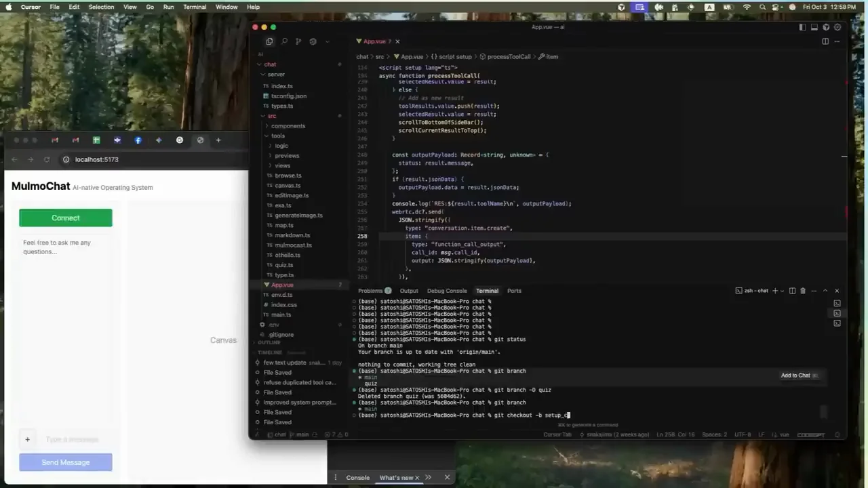Viewport: 868px width, 488px height.
Task: Open the Terminal menu in macOS menu bar
Action: pos(195,7)
